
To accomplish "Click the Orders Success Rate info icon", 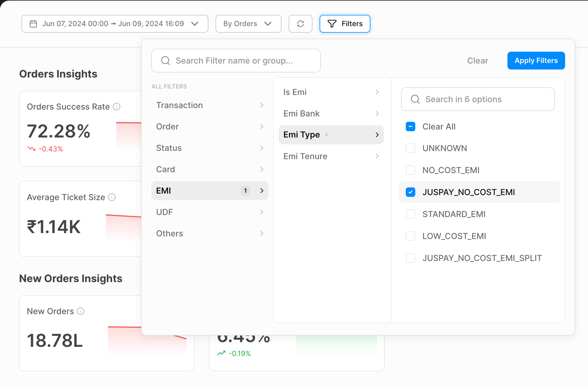I will (117, 107).
